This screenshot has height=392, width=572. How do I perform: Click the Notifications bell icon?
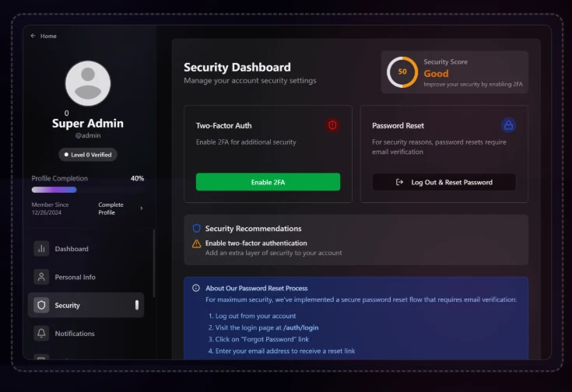point(41,333)
